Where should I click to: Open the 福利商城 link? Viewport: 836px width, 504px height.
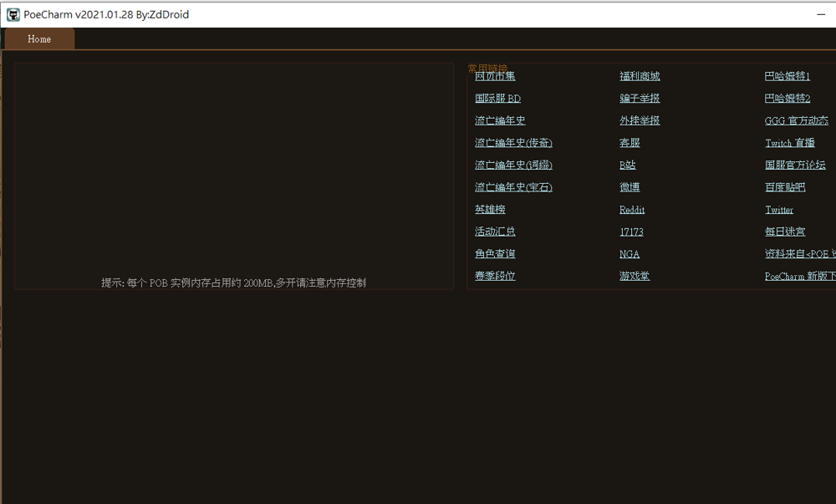tap(640, 76)
